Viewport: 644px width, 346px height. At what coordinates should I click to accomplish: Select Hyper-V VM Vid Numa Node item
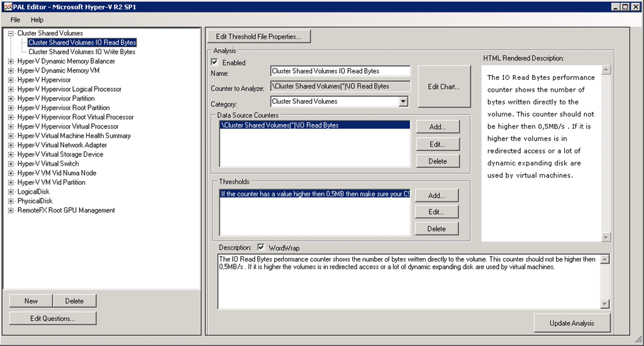pyautogui.click(x=57, y=173)
